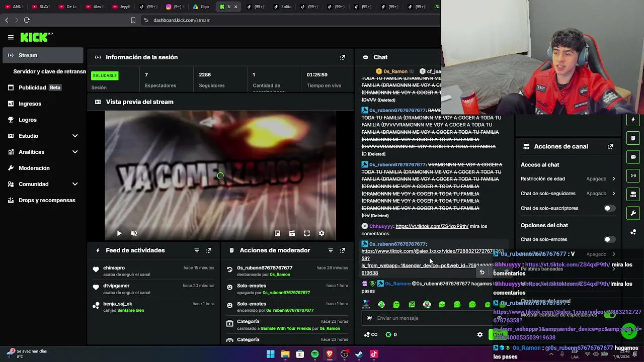
Task: Reload the browser page
Action: click(x=27, y=20)
